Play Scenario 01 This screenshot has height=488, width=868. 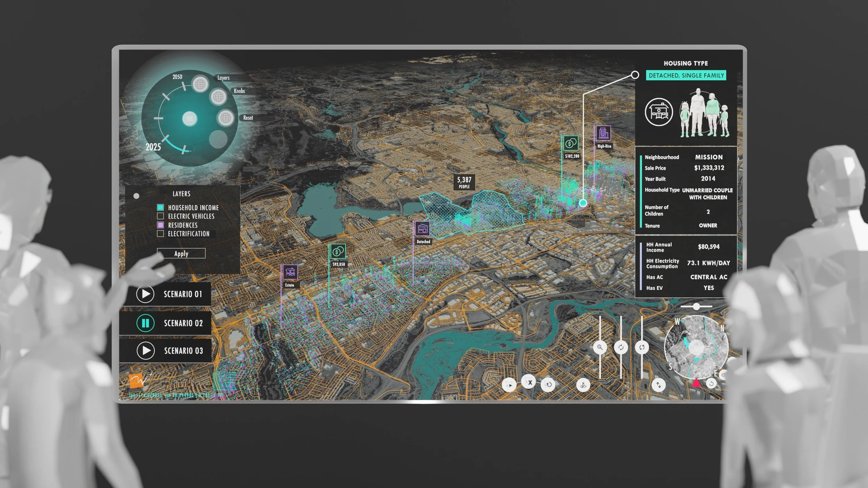pos(145,294)
